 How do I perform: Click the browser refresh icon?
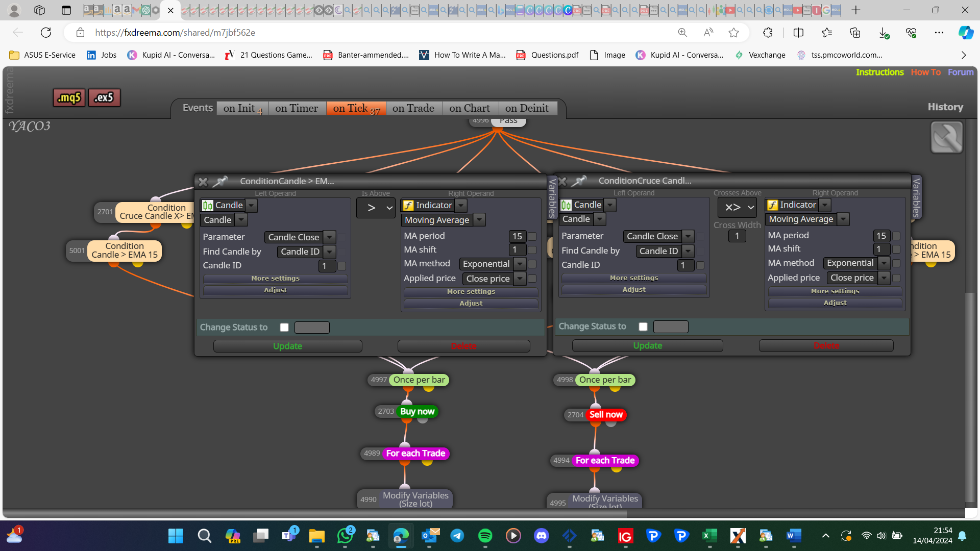[46, 33]
